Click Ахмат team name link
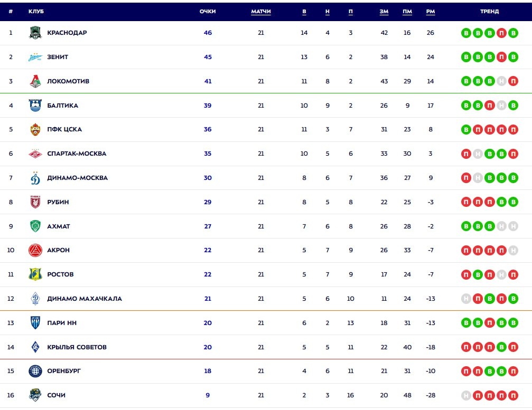This screenshot has height=410, width=532. (x=58, y=226)
